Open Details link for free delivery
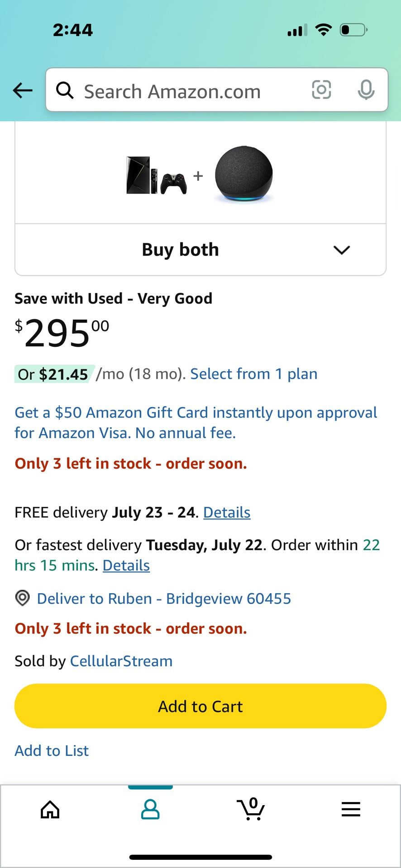The height and width of the screenshot is (868, 401). point(227,512)
